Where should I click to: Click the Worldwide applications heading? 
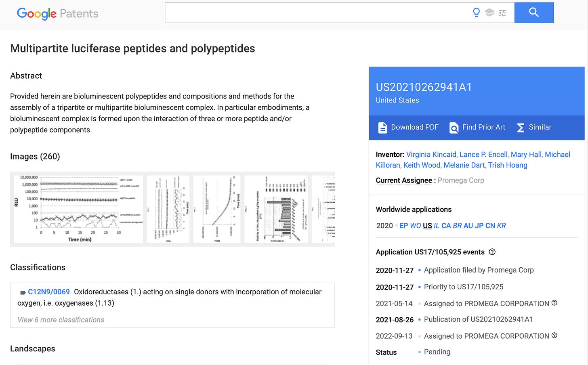pos(414,210)
